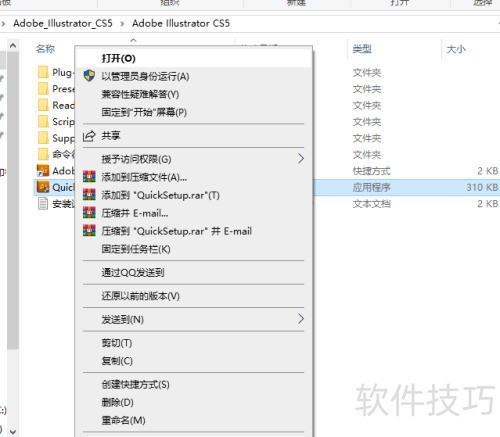Click navigation pane scroll up arrow

click(13, 45)
